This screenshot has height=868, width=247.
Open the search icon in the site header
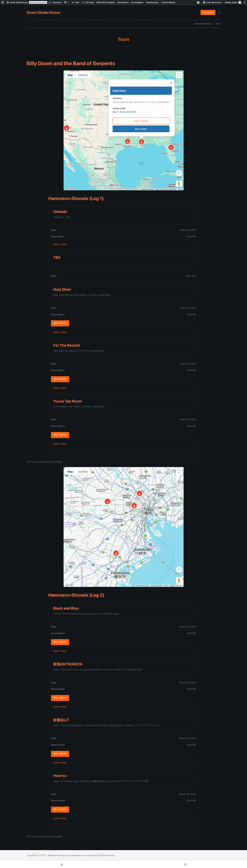click(x=219, y=12)
